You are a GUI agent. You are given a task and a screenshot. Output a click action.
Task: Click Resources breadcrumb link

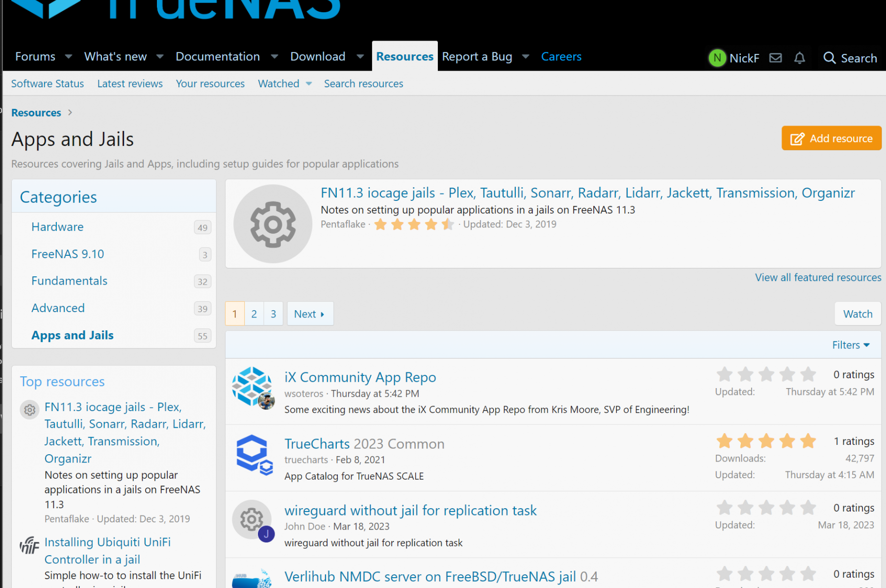pos(36,113)
